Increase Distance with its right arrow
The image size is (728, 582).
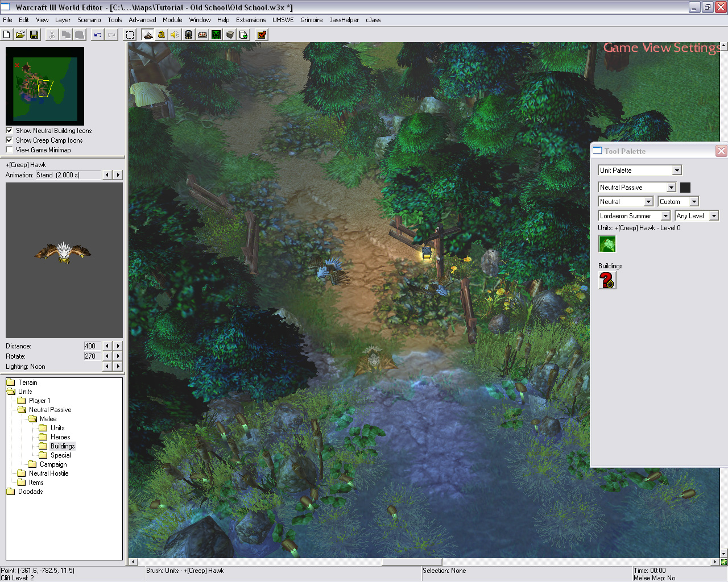[x=118, y=346]
